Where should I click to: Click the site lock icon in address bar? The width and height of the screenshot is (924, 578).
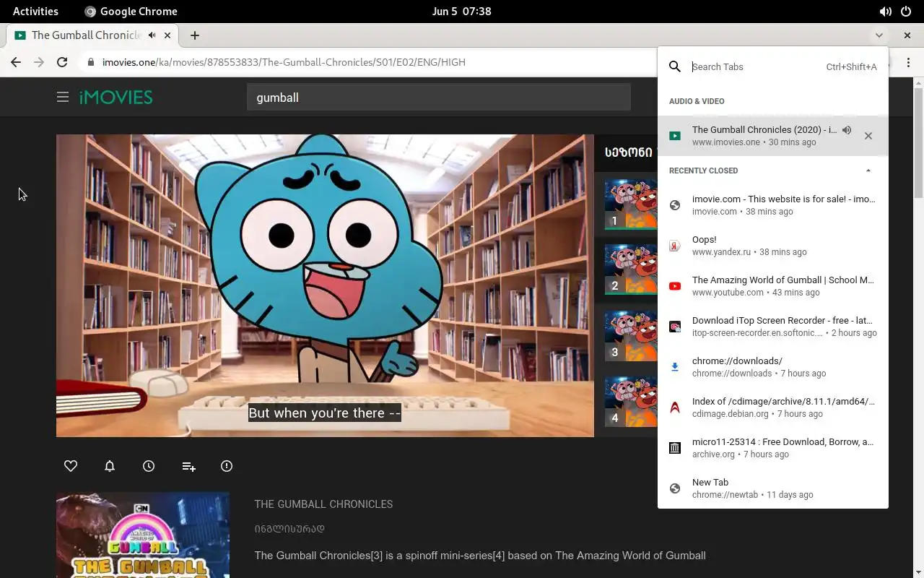coord(90,62)
